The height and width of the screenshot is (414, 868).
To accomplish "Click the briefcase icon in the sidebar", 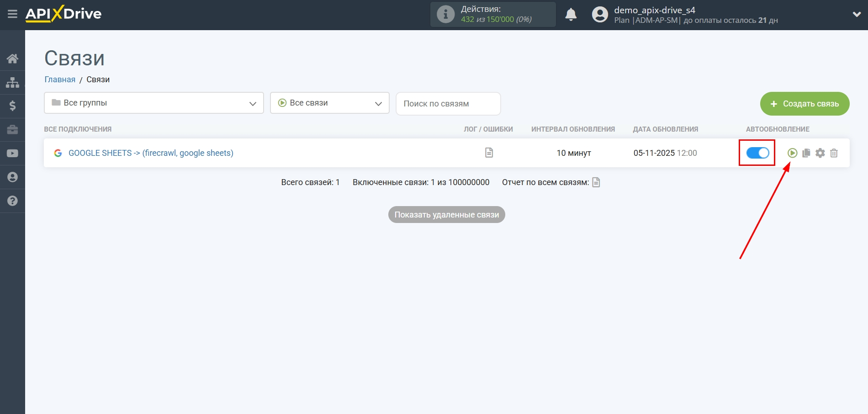I will tap(12, 130).
